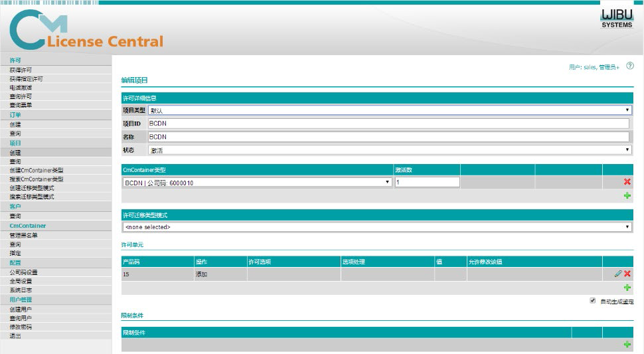Screen dimensions: 644x354
Task: Edit the license unit with product code 15
Action: [618, 274]
